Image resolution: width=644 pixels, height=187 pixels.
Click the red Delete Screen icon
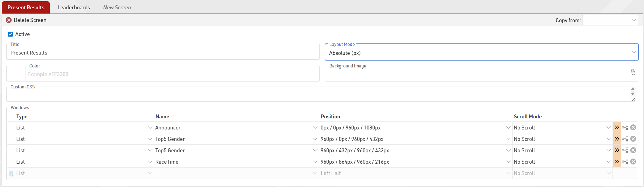tap(9, 20)
